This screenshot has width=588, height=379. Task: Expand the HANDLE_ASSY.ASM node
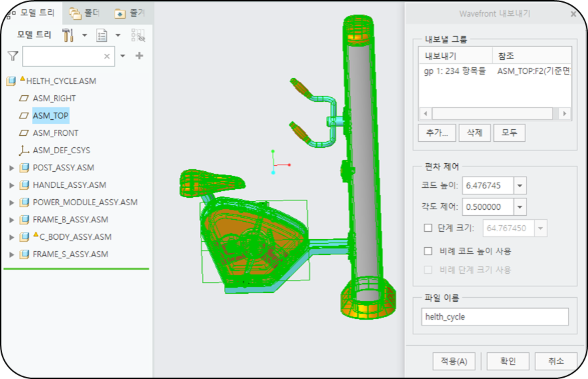11,185
